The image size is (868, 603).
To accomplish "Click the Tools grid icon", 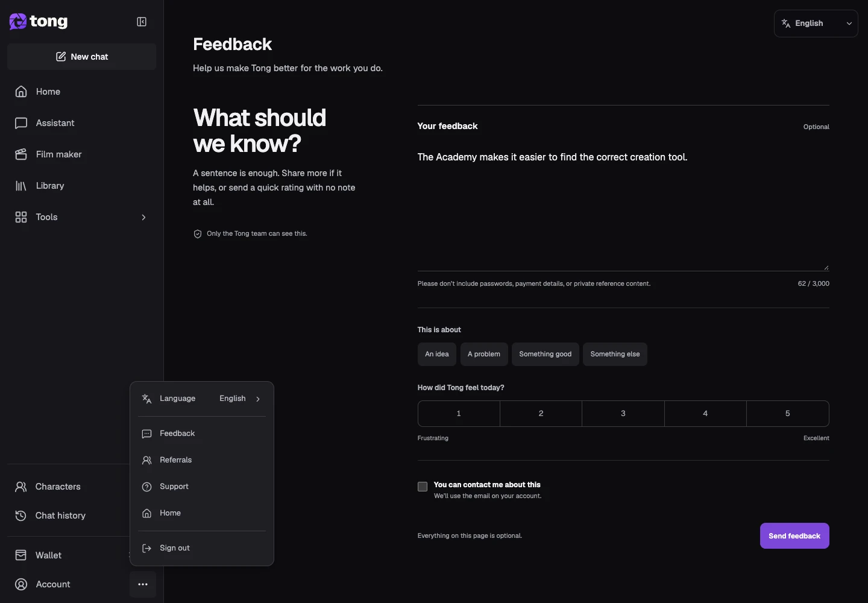I will (21, 217).
